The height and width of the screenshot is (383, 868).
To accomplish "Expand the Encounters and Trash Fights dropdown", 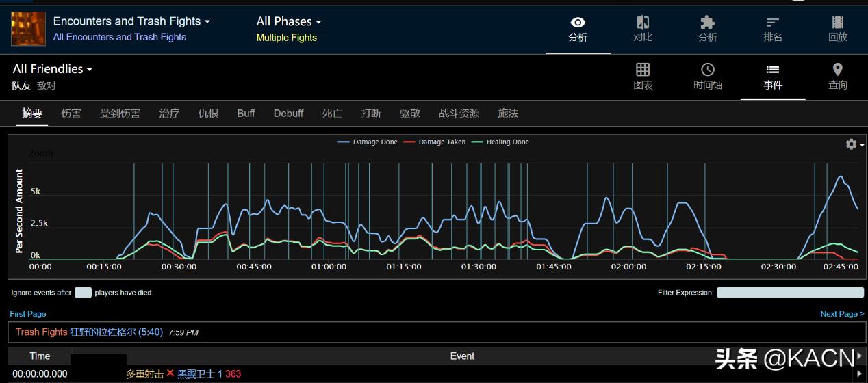I will tap(131, 21).
